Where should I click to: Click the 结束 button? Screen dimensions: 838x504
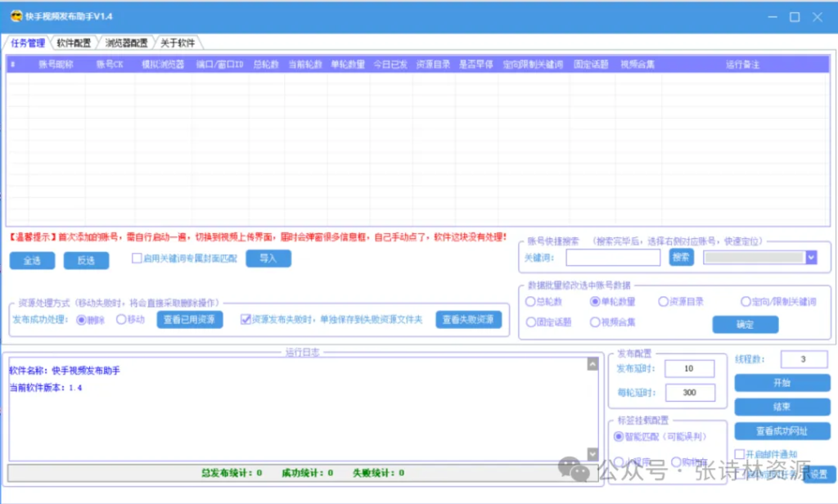(782, 407)
